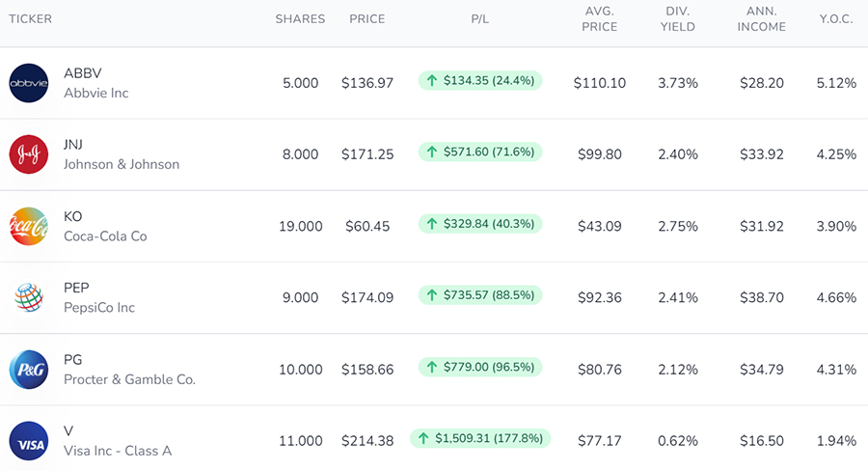
Task: Click the ABBV price $136.97
Action: [367, 83]
